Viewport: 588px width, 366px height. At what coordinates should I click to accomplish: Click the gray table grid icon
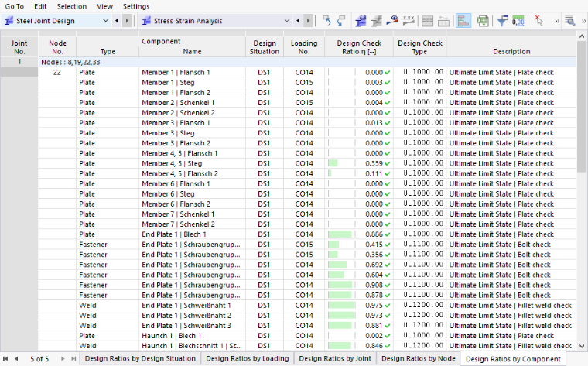[427, 21]
